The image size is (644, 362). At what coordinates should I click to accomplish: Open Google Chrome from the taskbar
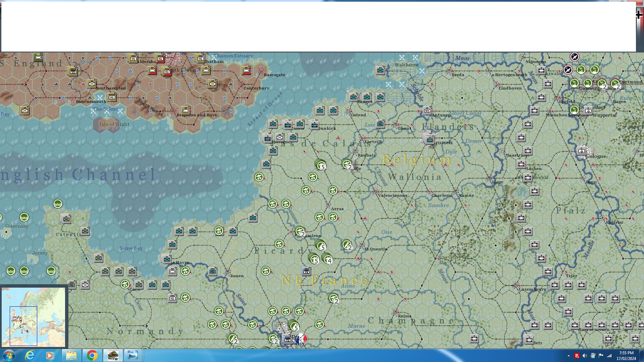92,355
